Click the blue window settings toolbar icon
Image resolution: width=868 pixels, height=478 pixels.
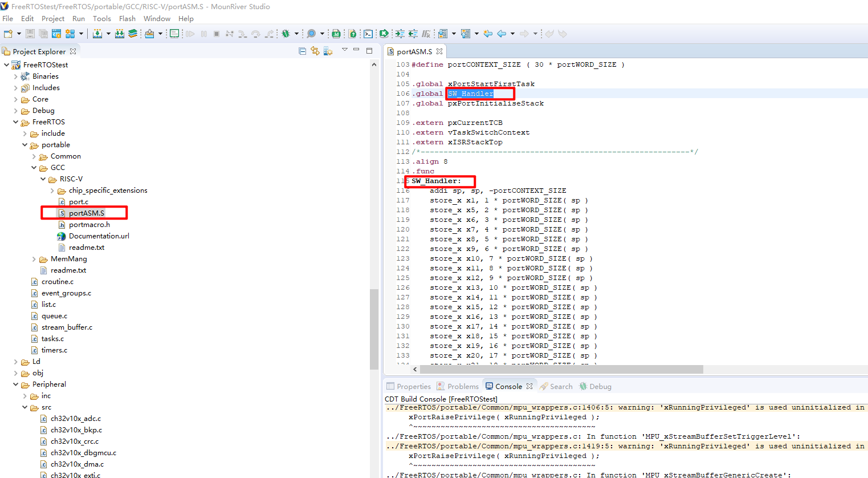click(56, 34)
